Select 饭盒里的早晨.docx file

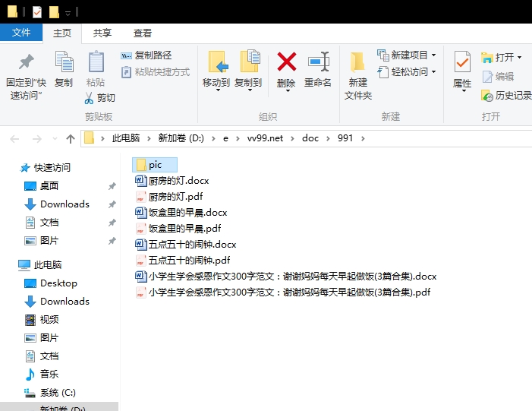[181, 213]
